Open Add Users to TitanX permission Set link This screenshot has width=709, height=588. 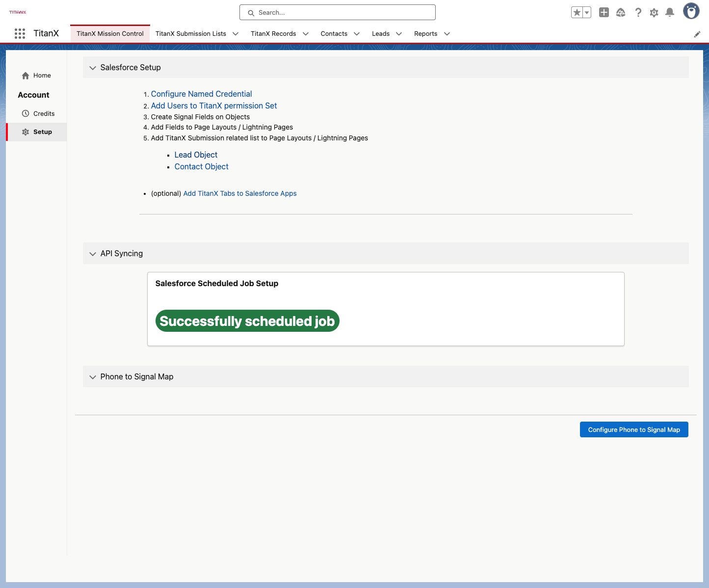tap(214, 106)
